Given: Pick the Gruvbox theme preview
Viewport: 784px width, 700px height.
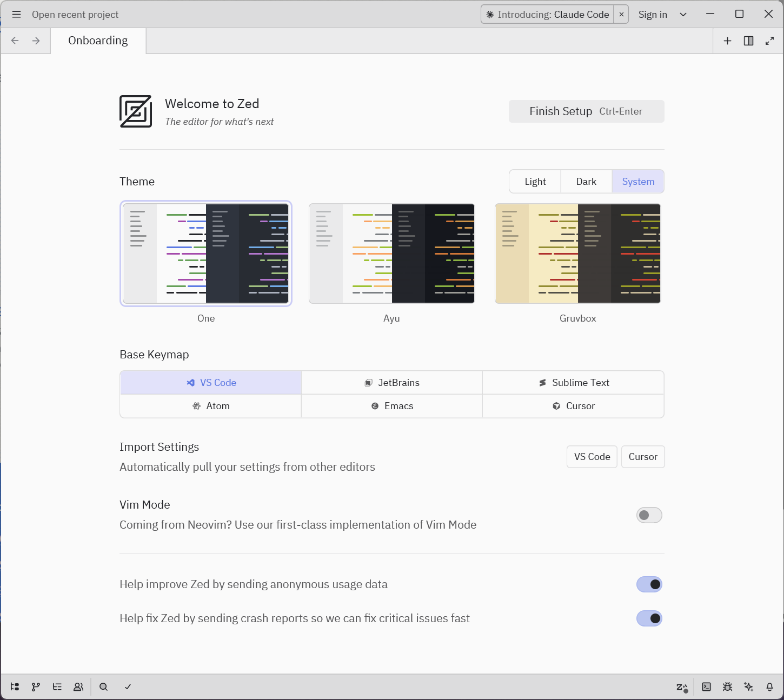Looking at the screenshot, I should [577, 254].
